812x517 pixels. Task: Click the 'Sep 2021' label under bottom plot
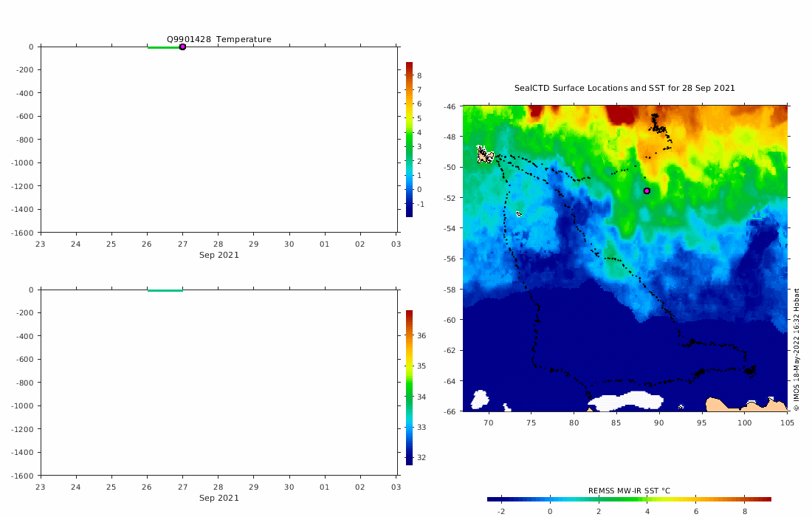(219, 498)
